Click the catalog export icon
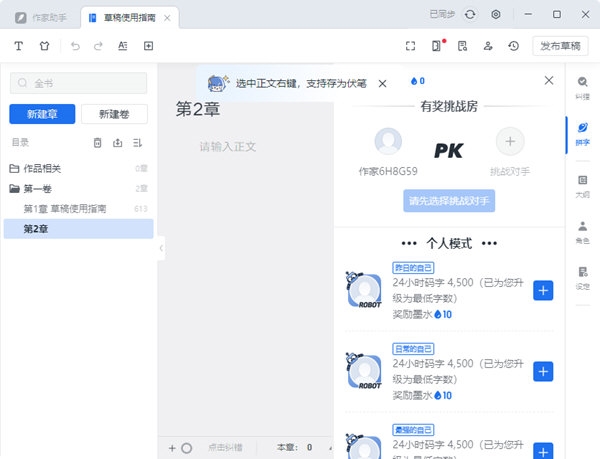Image resolution: width=600 pixels, height=459 pixels. [x=117, y=143]
